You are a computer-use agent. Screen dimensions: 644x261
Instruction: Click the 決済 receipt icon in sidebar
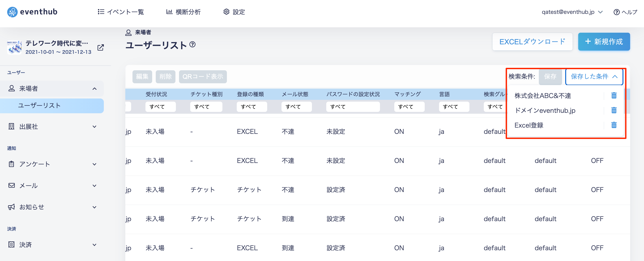tap(11, 244)
